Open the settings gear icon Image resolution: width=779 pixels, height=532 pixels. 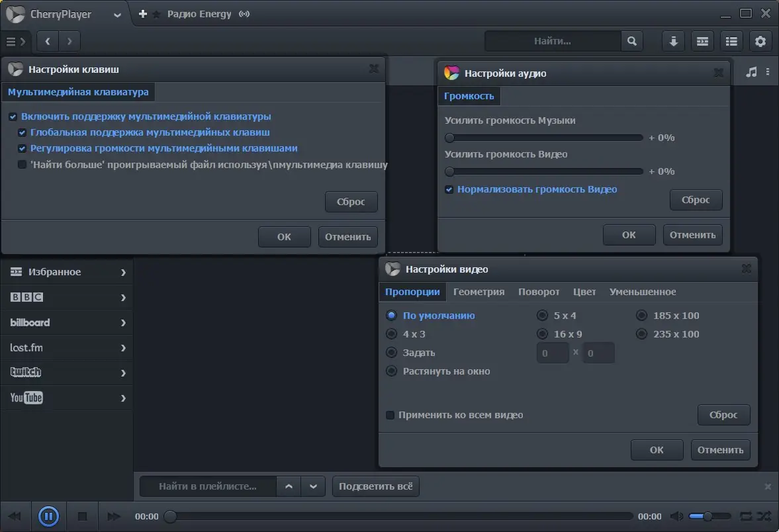coord(760,41)
